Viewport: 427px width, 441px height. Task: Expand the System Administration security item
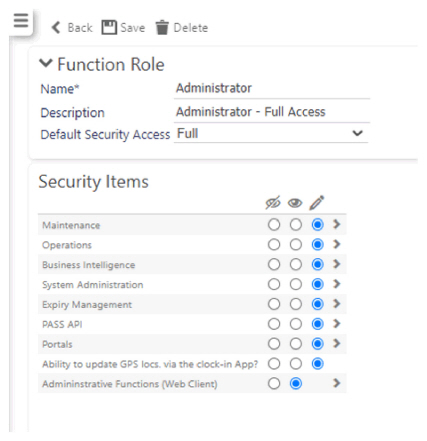tap(337, 284)
